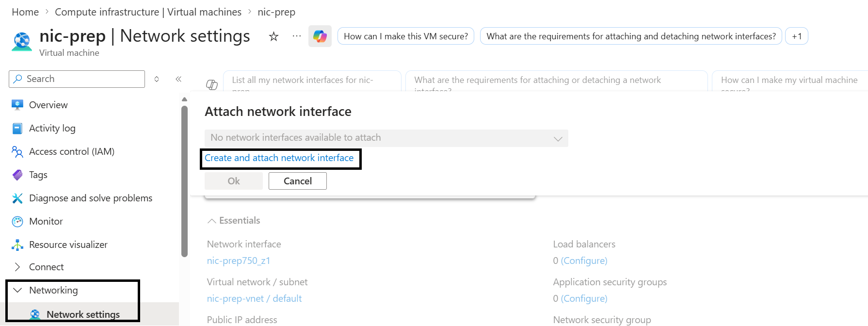The image size is (868, 326).
Task: Open nic-prep750_z1 network interface link
Action: (239, 261)
